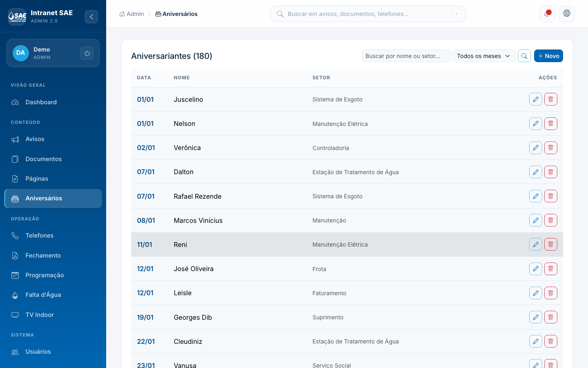Click the Aniversariantes (180) heading
Viewport: 588px width, 368px height.
[171, 56]
